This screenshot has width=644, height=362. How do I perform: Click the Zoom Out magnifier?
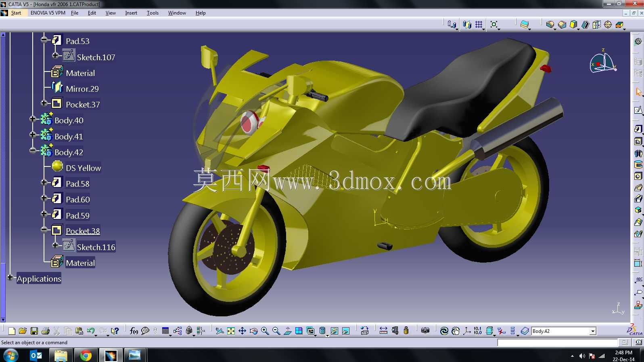click(276, 331)
